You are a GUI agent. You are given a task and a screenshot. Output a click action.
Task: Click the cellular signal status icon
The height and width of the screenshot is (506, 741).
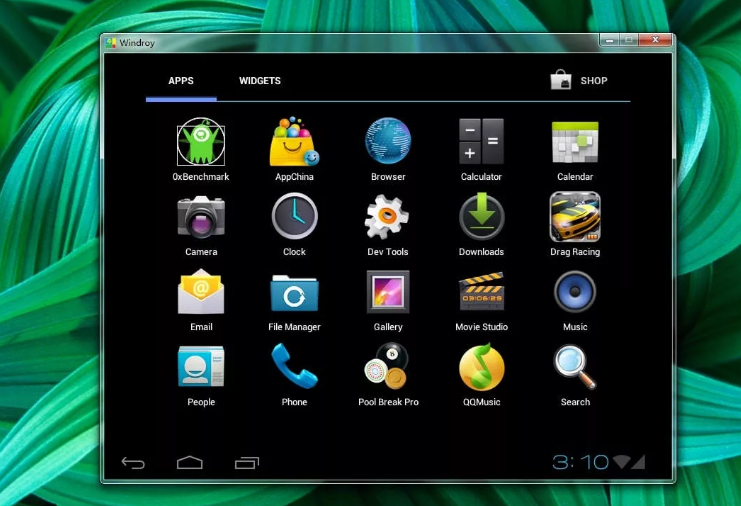[x=638, y=462]
